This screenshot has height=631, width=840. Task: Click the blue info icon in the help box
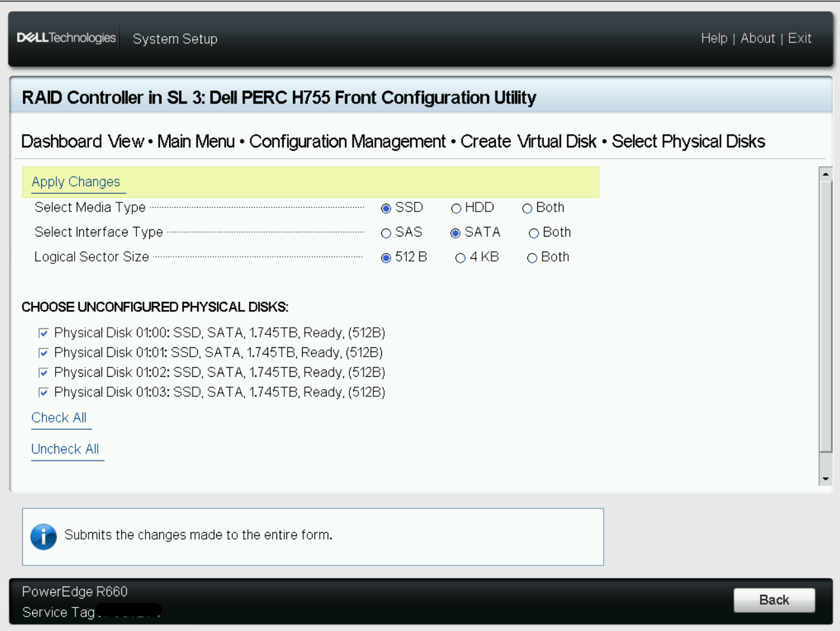coord(43,537)
